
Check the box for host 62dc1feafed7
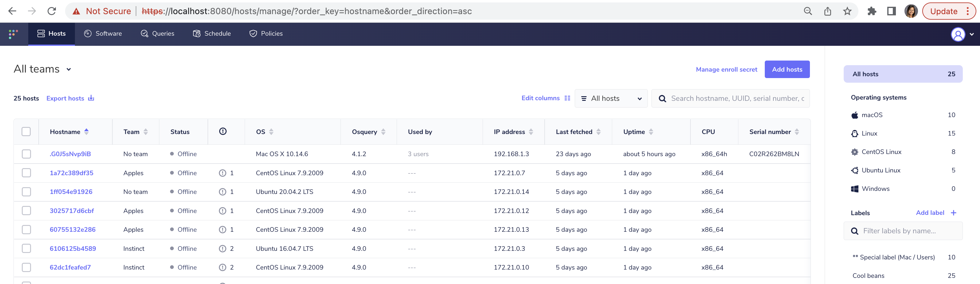point(26,267)
